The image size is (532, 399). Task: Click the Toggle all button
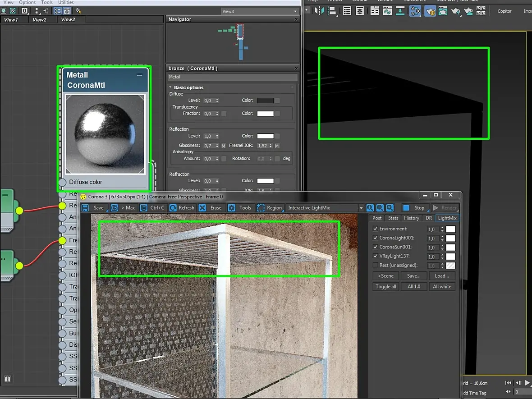coord(386,287)
